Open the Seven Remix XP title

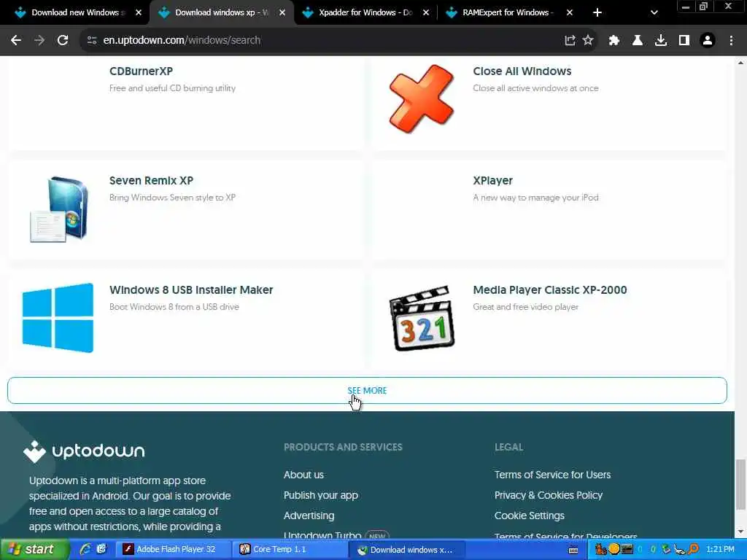point(152,181)
